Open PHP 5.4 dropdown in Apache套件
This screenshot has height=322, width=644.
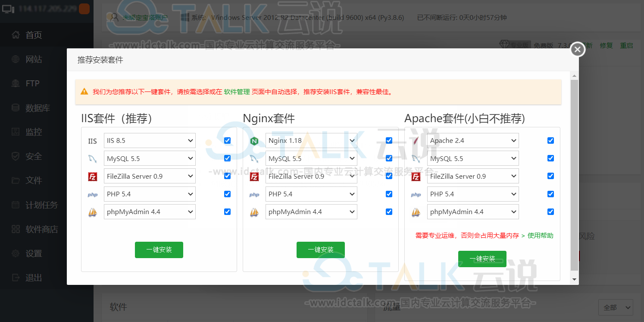tap(473, 194)
